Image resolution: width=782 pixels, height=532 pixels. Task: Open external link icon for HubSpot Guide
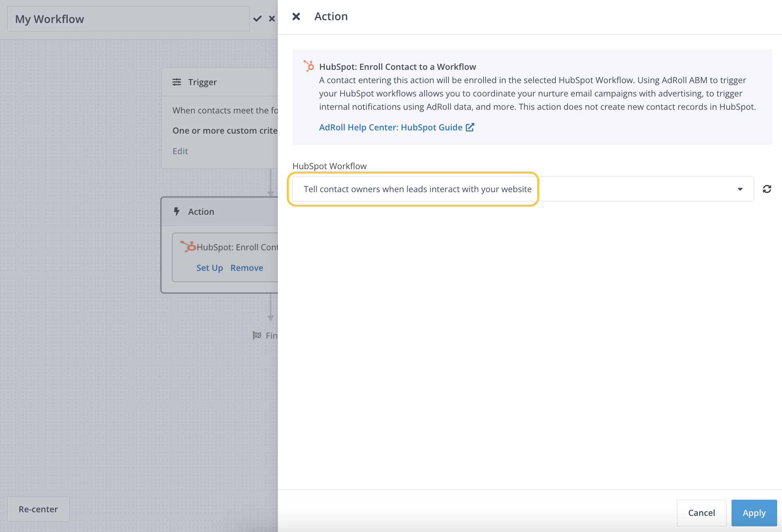[x=470, y=128]
